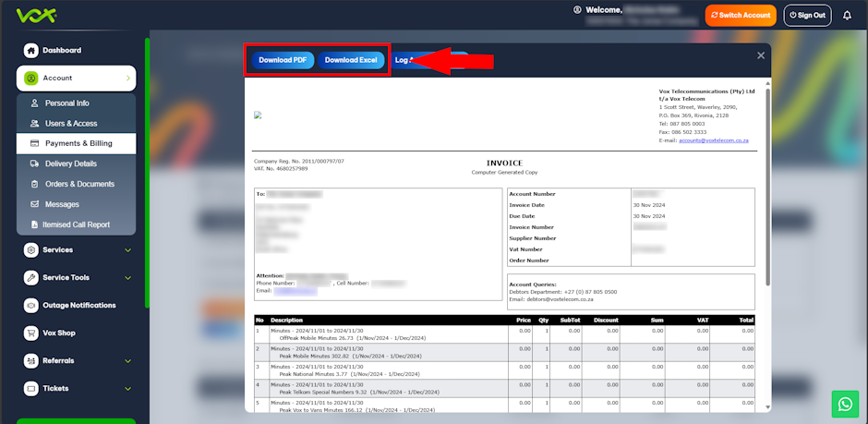The image size is (868, 424).
Task: Download the invoice as Excel
Action: [351, 60]
